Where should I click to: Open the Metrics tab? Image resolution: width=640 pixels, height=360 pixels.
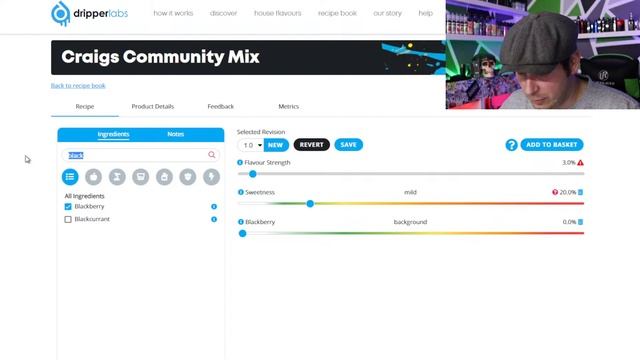tap(289, 107)
